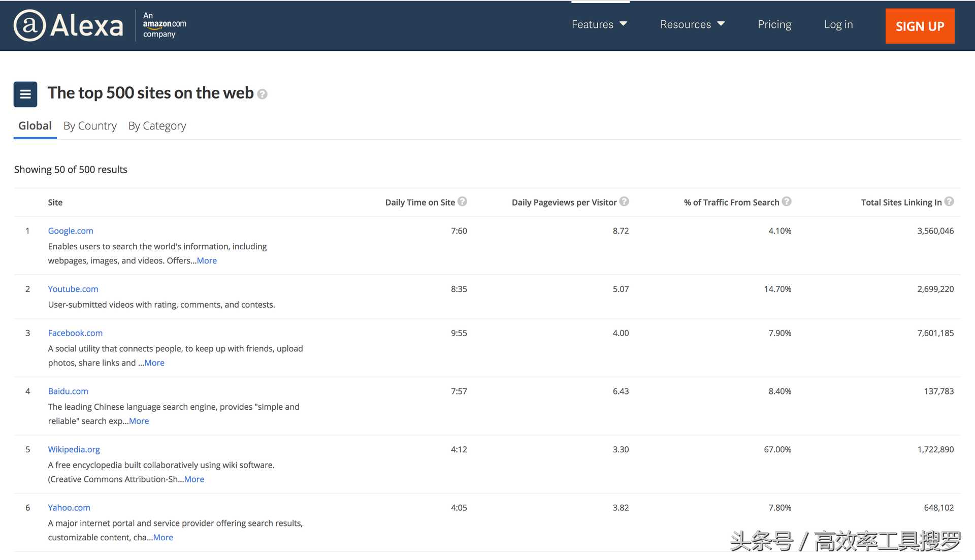Open the Wikipedia.org site link
This screenshot has height=560, width=975.
click(x=74, y=449)
